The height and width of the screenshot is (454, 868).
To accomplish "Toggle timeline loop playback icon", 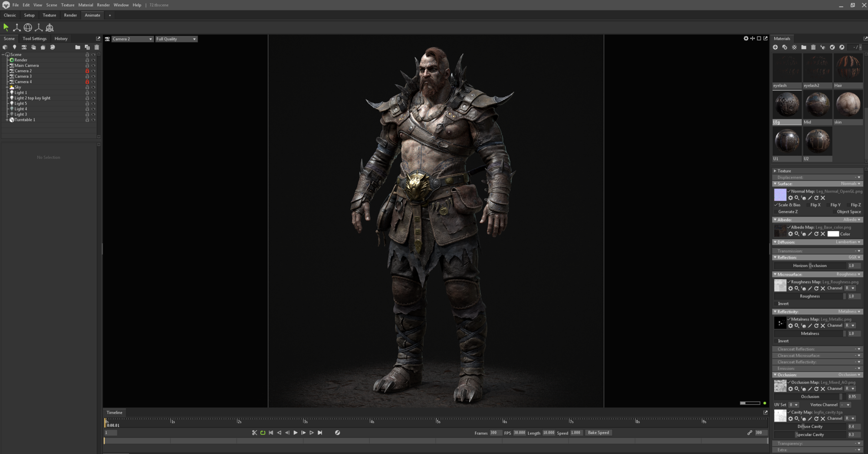I will tap(263, 433).
